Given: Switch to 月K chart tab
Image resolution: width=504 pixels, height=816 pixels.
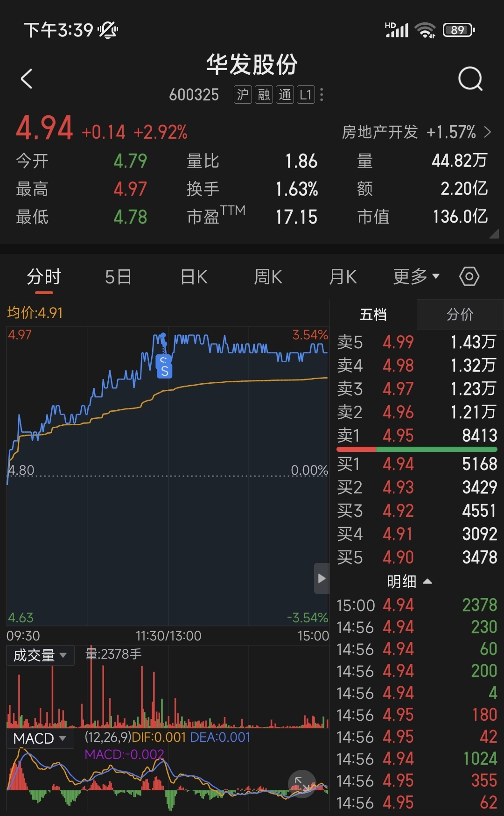Looking at the screenshot, I should pyautogui.click(x=343, y=277).
